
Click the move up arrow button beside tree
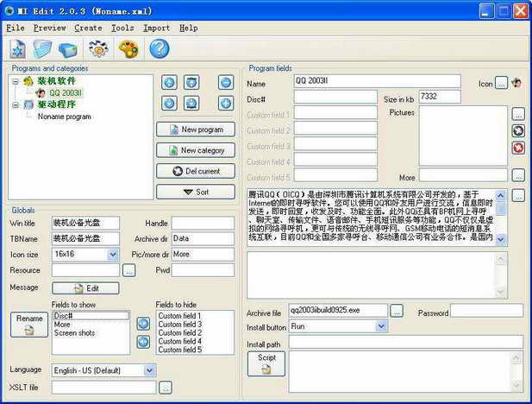click(x=169, y=83)
